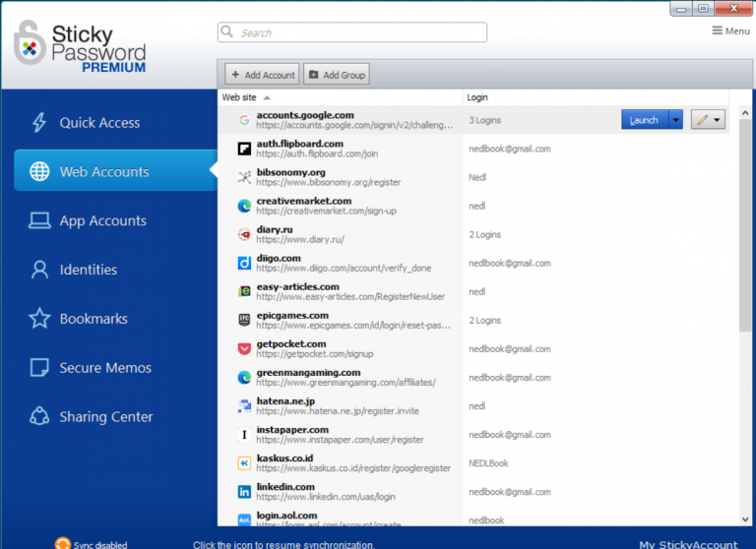Select the Web Accounts section
The image size is (756, 549).
click(116, 170)
